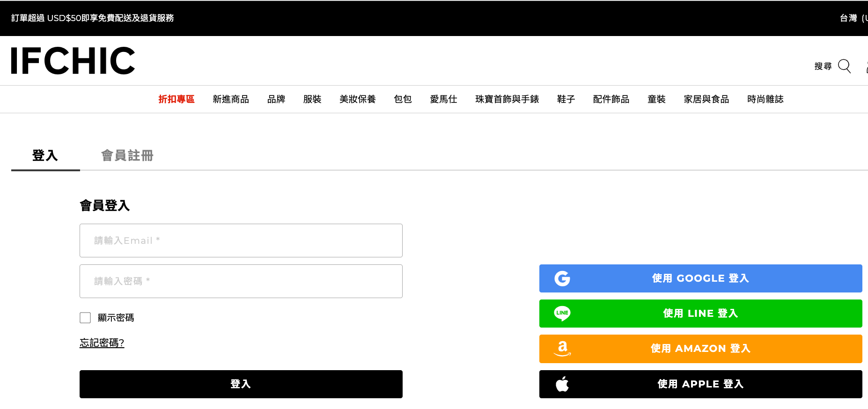Click the Amazon logo icon

click(562, 349)
